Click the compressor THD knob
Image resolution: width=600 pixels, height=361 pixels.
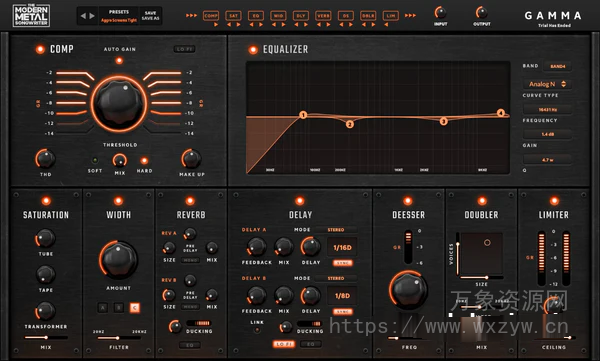tap(46, 159)
